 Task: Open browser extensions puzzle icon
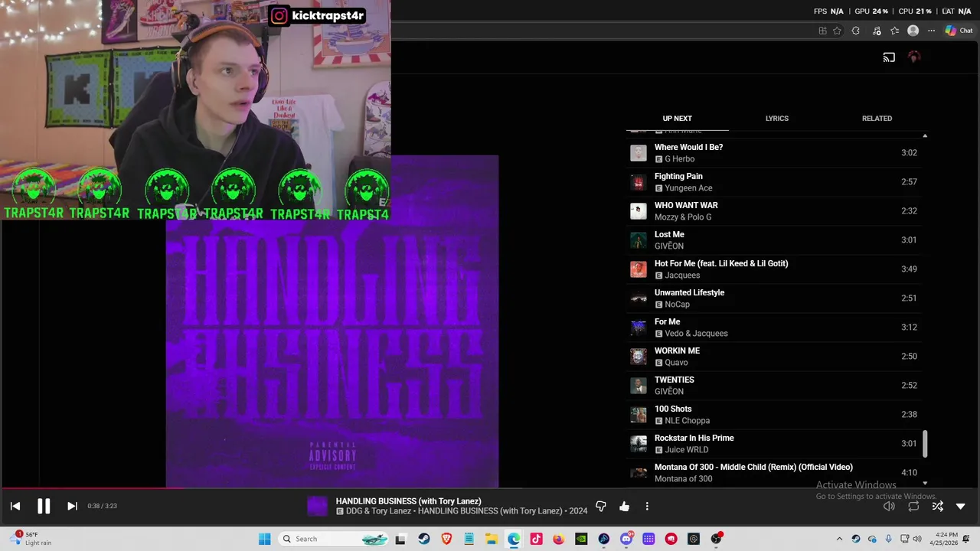coord(855,31)
